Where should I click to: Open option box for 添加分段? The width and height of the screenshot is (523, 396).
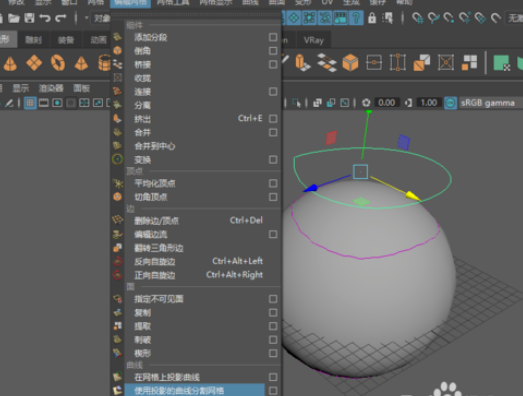(x=273, y=37)
